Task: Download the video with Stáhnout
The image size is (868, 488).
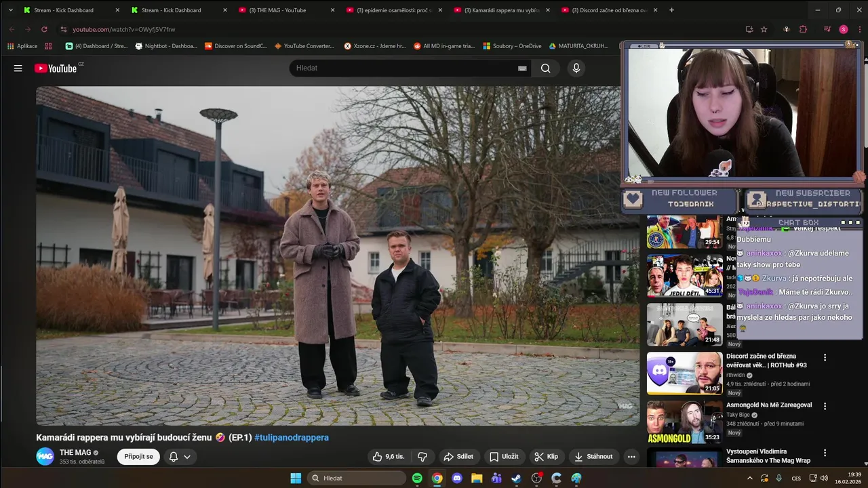Action: click(594, 457)
